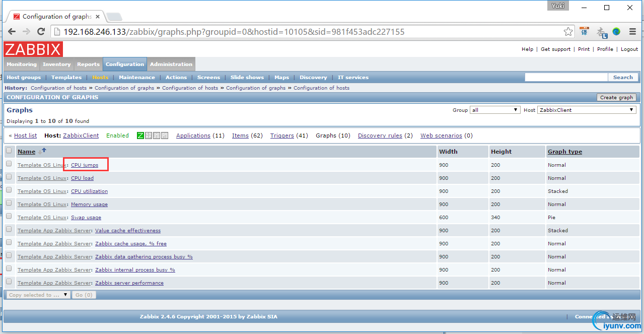This screenshot has height=334, width=644.
Task: Open Maintenance submenu
Action: (137, 78)
